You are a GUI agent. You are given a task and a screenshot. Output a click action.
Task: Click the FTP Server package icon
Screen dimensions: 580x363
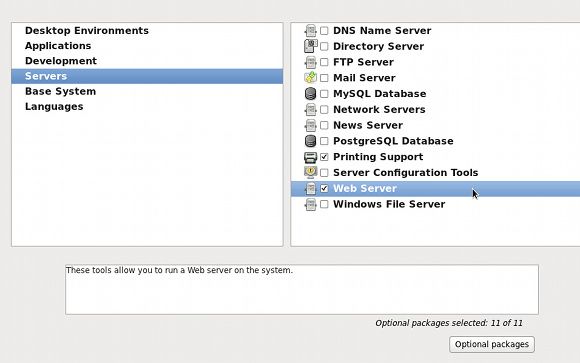tap(310, 62)
